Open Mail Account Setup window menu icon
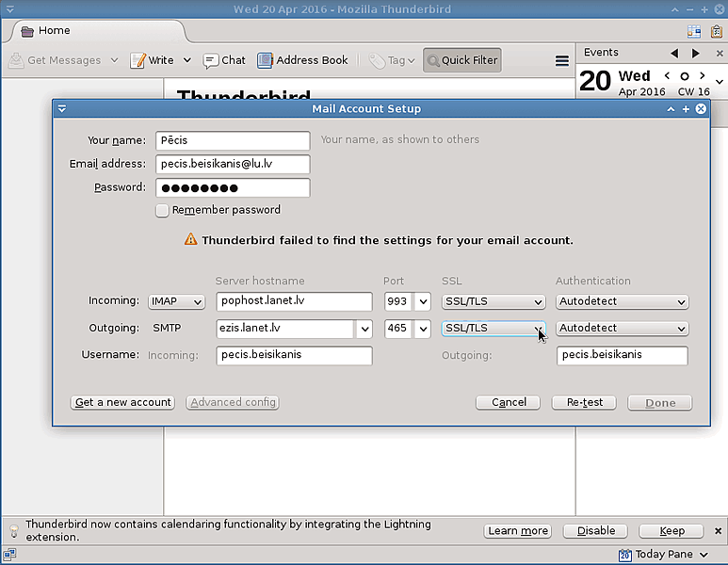This screenshot has width=728, height=565. (x=62, y=108)
